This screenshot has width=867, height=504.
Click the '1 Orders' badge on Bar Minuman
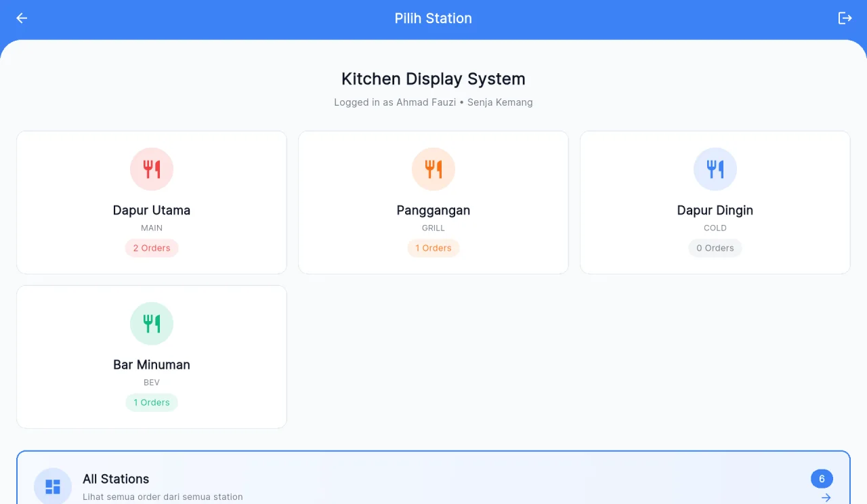[152, 402]
